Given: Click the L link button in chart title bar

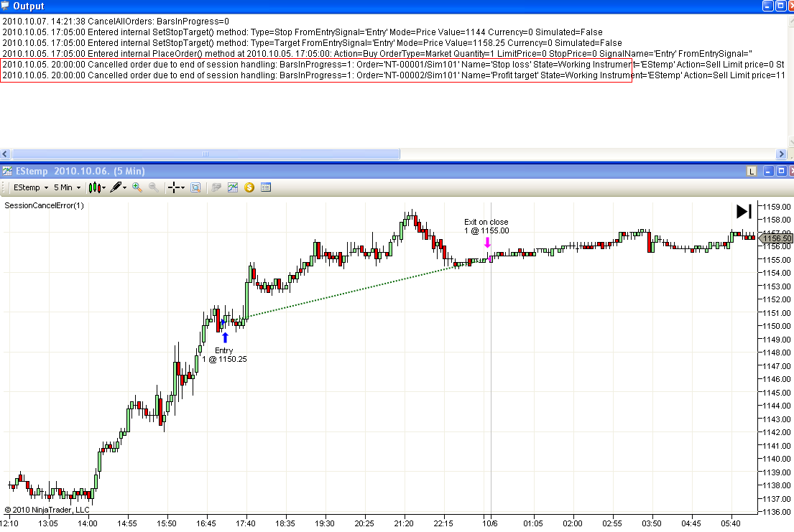Looking at the screenshot, I should click(752, 171).
